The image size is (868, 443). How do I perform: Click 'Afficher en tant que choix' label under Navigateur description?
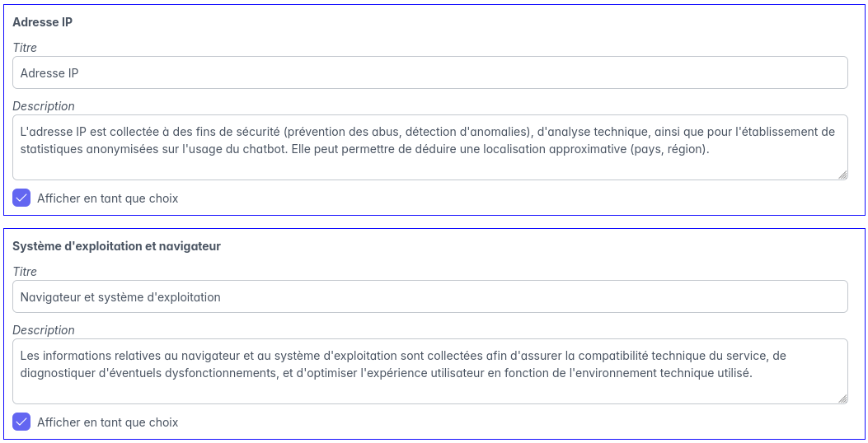(107, 422)
